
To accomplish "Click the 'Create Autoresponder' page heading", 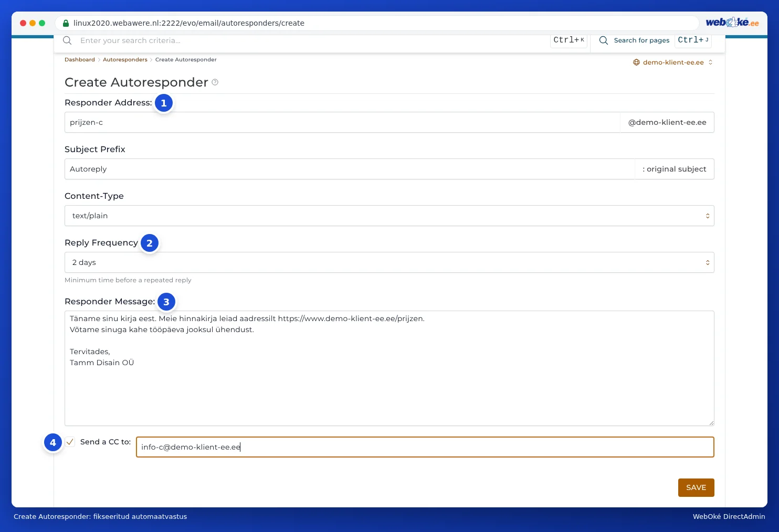I will click(x=136, y=82).
